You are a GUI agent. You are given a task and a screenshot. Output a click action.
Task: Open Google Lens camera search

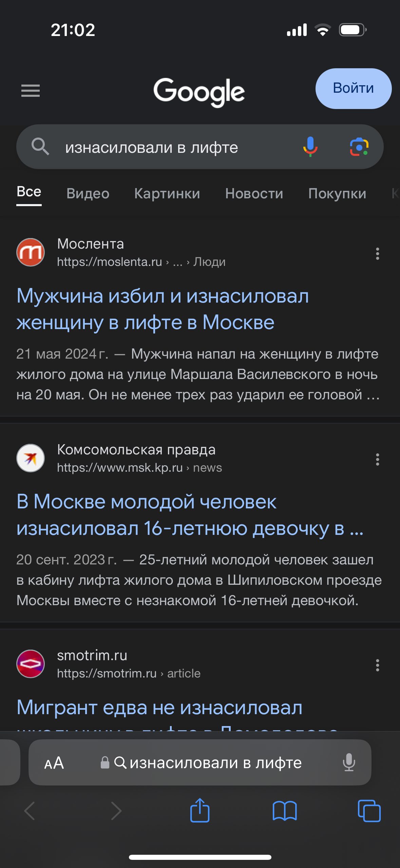pos(359,147)
